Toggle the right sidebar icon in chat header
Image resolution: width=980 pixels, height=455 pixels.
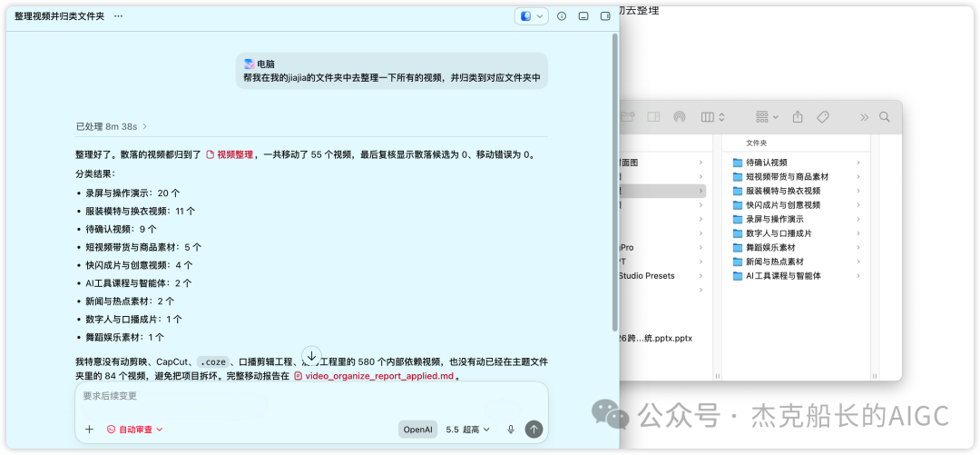click(x=605, y=16)
